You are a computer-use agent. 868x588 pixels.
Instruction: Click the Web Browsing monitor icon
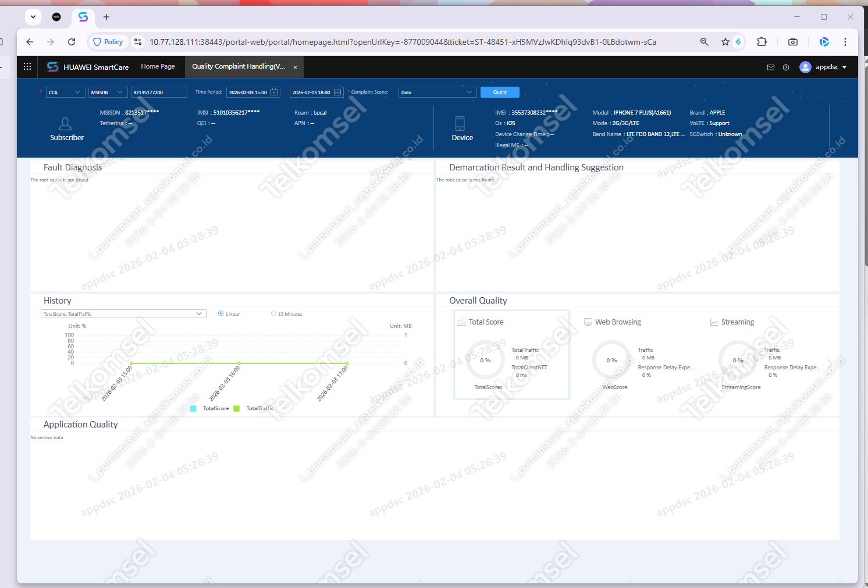(588, 322)
